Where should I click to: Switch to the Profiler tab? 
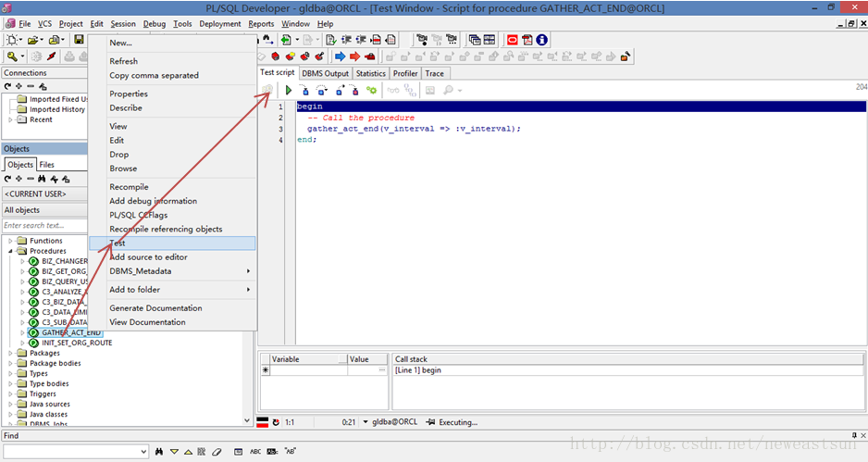click(405, 74)
